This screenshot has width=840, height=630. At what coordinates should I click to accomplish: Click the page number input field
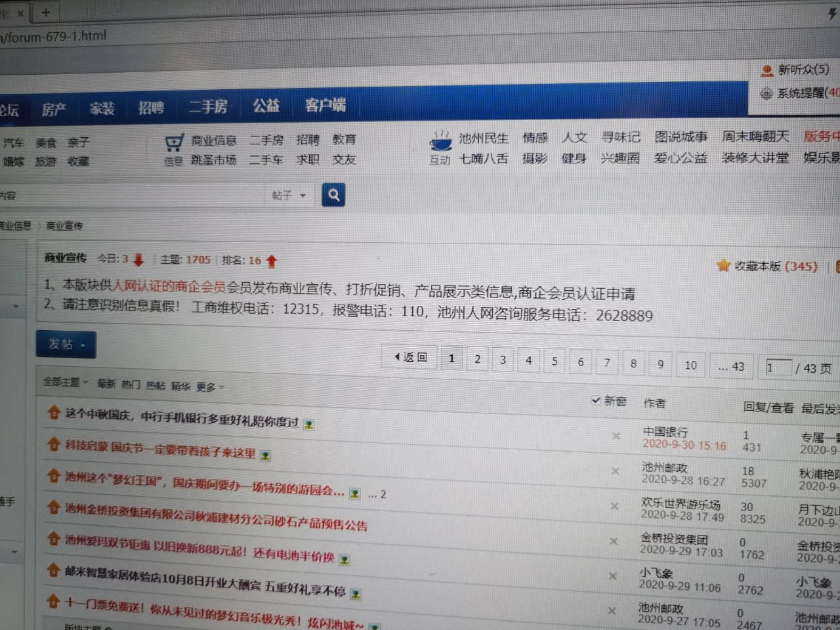(x=777, y=367)
